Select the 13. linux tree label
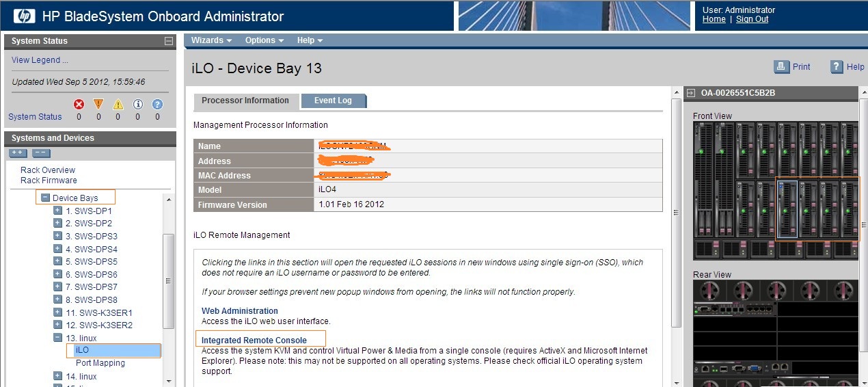The image size is (868, 387). pyautogui.click(x=81, y=338)
